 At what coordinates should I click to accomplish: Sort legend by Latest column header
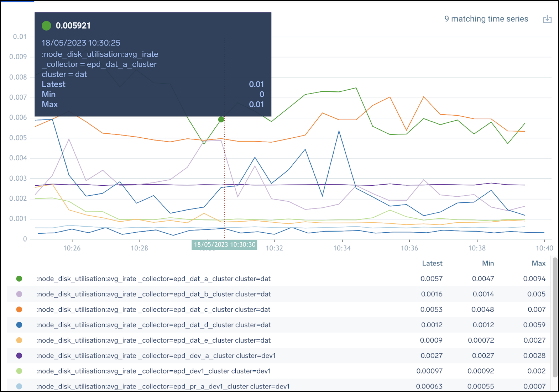click(x=432, y=263)
